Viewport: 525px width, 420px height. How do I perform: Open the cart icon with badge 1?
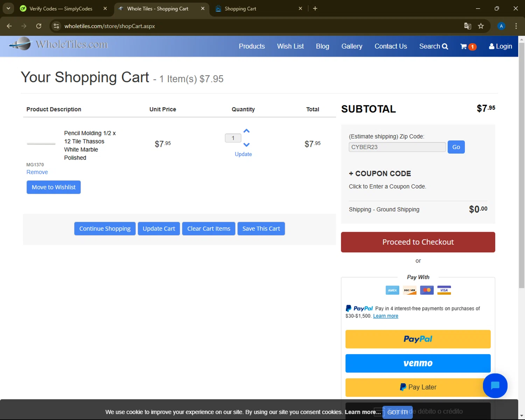click(x=468, y=47)
